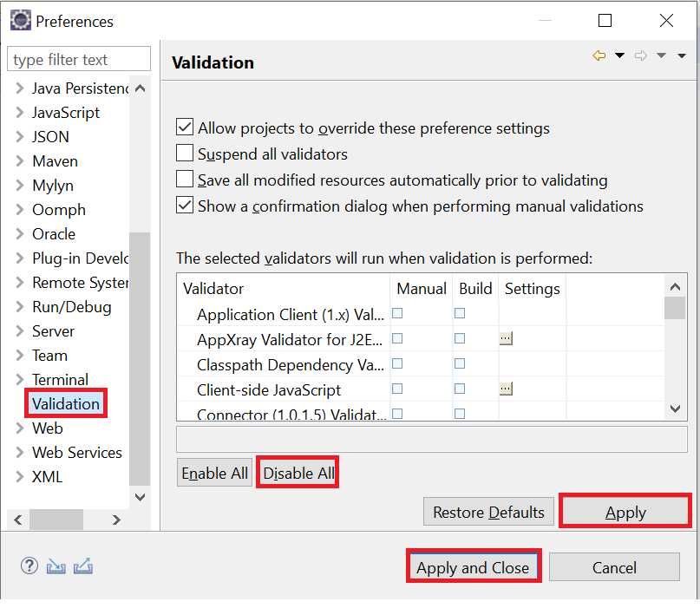Expand the Java Persistence tree item

coord(19,88)
